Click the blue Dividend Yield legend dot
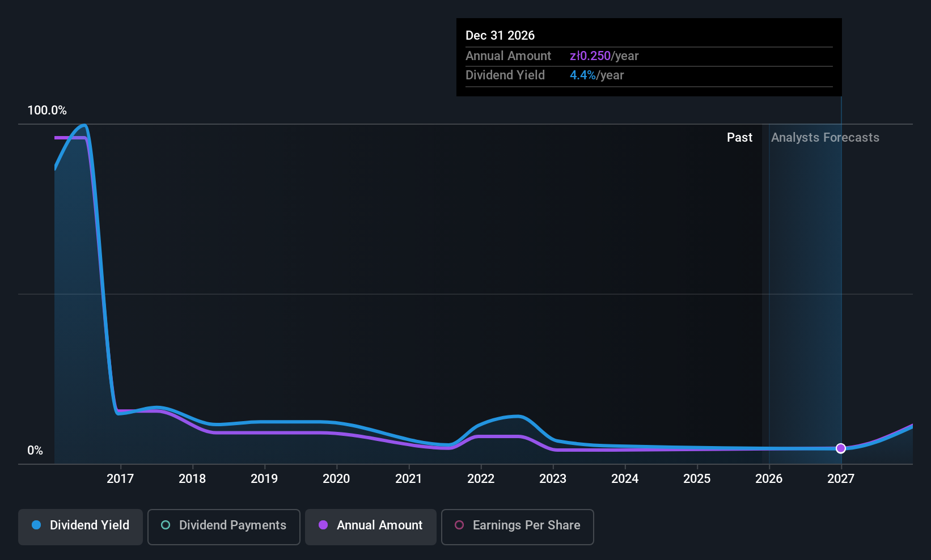Image resolution: width=931 pixels, height=560 pixels. (36, 525)
